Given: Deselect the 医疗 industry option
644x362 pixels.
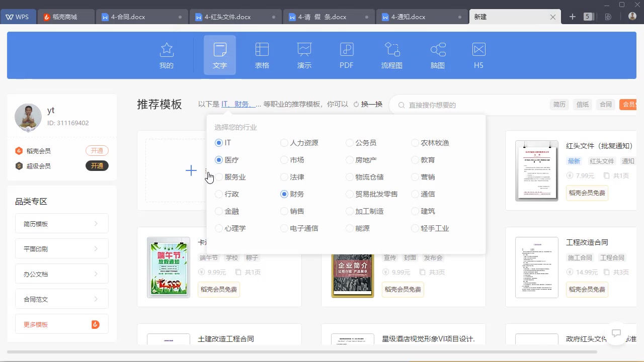Looking at the screenshot, I should [218, 160].
